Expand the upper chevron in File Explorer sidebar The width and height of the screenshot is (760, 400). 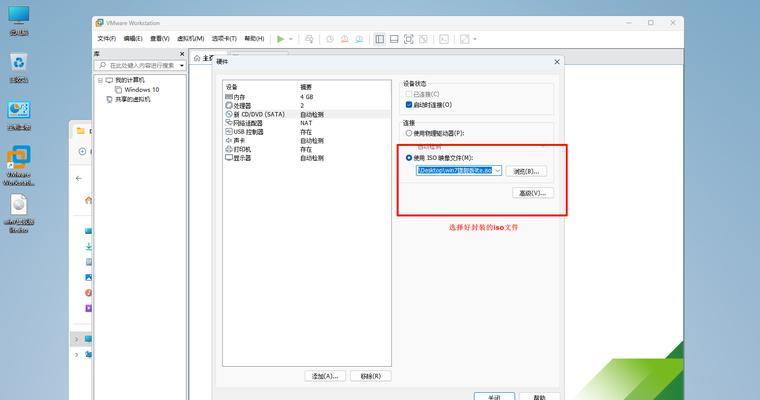[x=77, y=339]
